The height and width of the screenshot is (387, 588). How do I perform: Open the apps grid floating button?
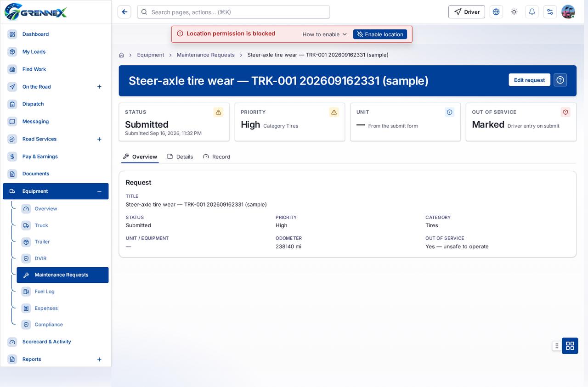click(x=570, y=346)
